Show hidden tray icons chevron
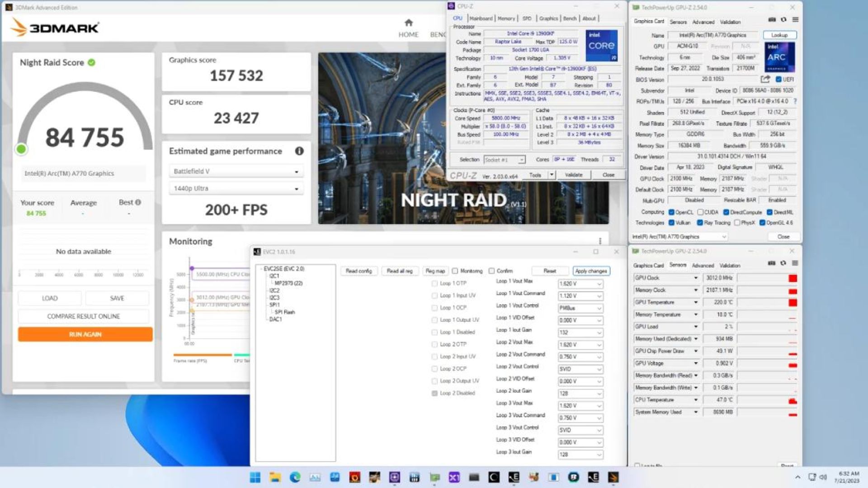 [x=797, y=477]
